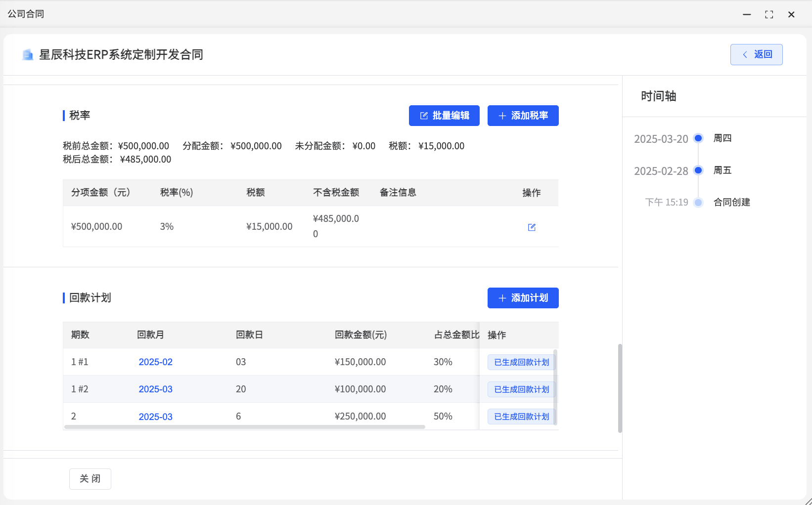Image resolution: width=812 pixels, height=505 pixels.
Task: Click the 回款月 column header
Action: 151,335
